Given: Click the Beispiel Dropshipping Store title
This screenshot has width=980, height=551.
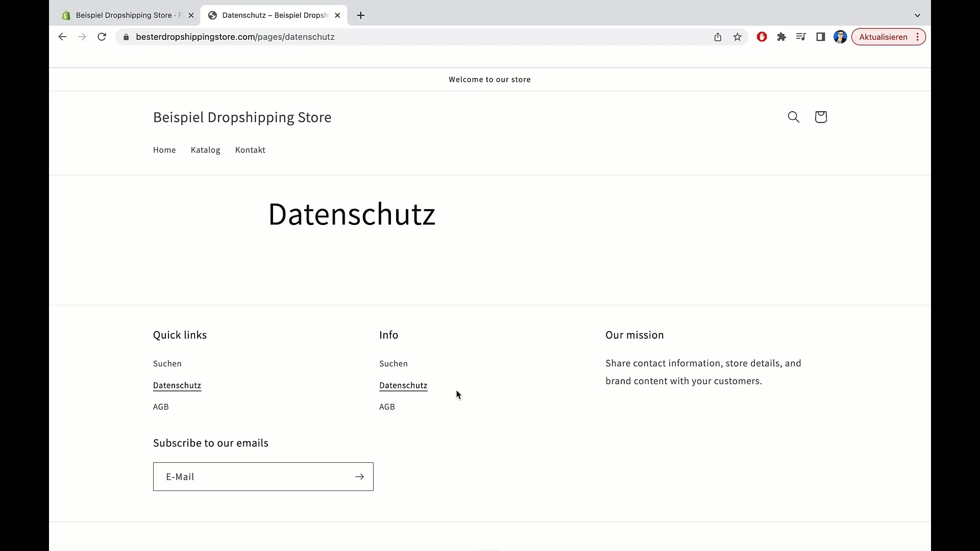Looking at the screenshot, I should 242,117.
